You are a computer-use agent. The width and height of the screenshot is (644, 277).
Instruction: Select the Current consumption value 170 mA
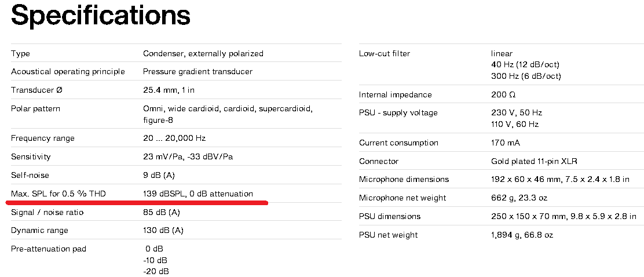(506, 143)
